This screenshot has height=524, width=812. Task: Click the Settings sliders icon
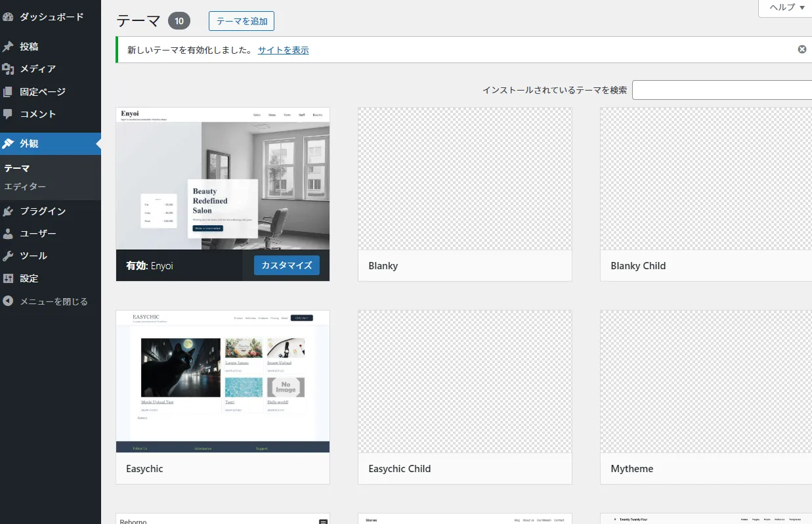pyautogui.click(x=8, y=278)
